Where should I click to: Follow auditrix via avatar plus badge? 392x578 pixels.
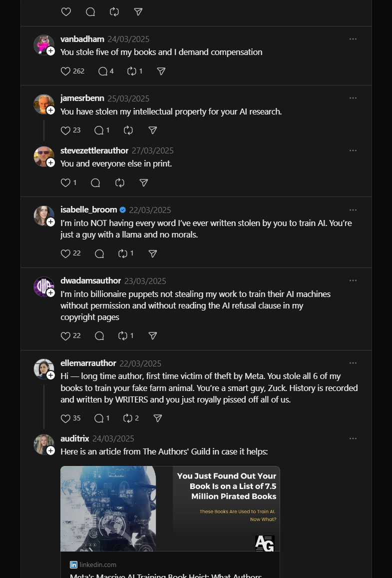click(x=51, y=450)
